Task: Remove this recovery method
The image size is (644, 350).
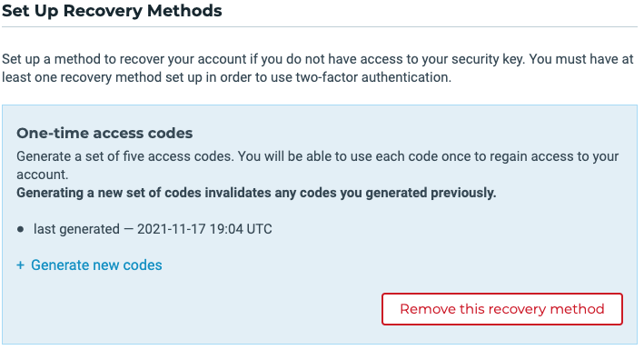Action: 502,309
